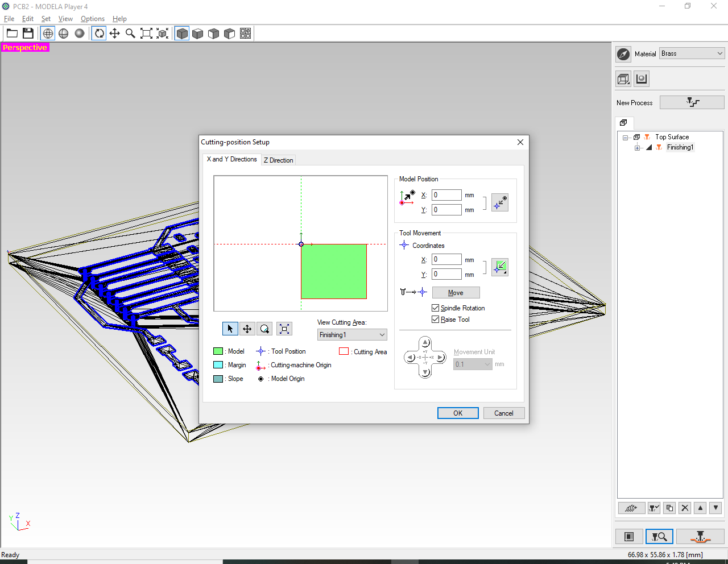Select the cube view with white top face
This screenshot has width=728, height=564.
click(x=198, y=34)
